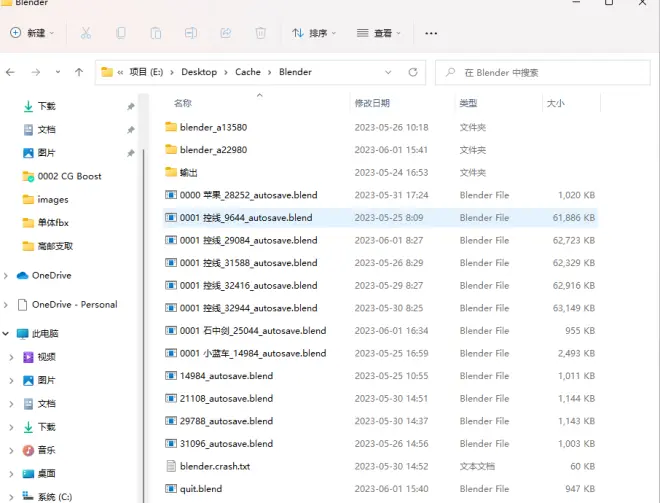Open the images folder in sidebar
Screen dimensions: 660x503
click(53, 200)
